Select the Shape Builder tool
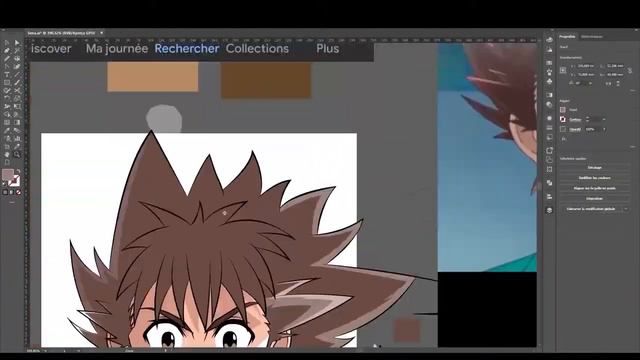This screenshot has height=360, width=640. 7,114
